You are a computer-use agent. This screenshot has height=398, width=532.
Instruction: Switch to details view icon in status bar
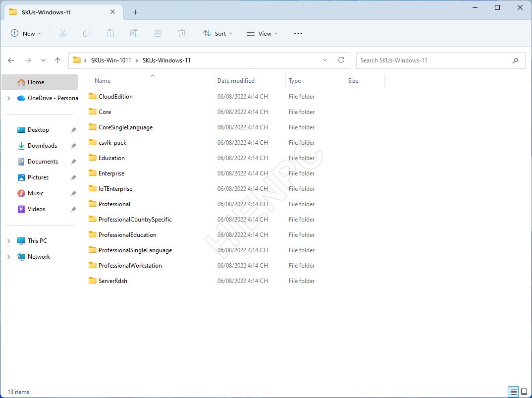pos(514,392)
